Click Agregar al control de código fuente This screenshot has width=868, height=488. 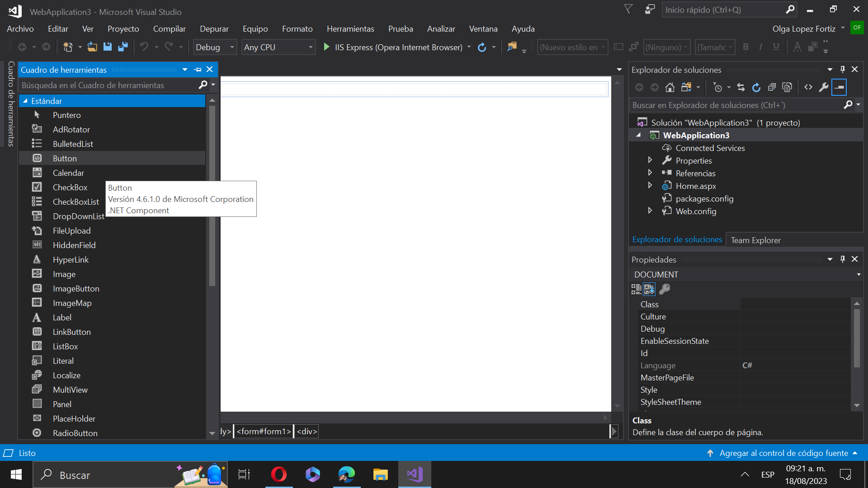pyautogui.click(x=783, y=453)
